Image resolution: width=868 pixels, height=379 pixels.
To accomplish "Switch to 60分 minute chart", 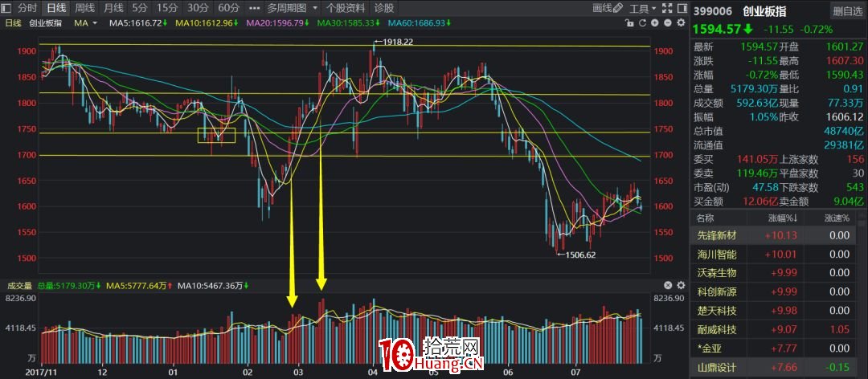I will coord(228,8).
